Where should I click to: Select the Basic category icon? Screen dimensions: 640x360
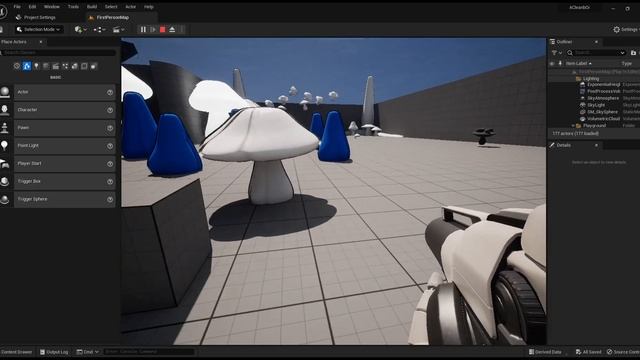pos(27,66)
